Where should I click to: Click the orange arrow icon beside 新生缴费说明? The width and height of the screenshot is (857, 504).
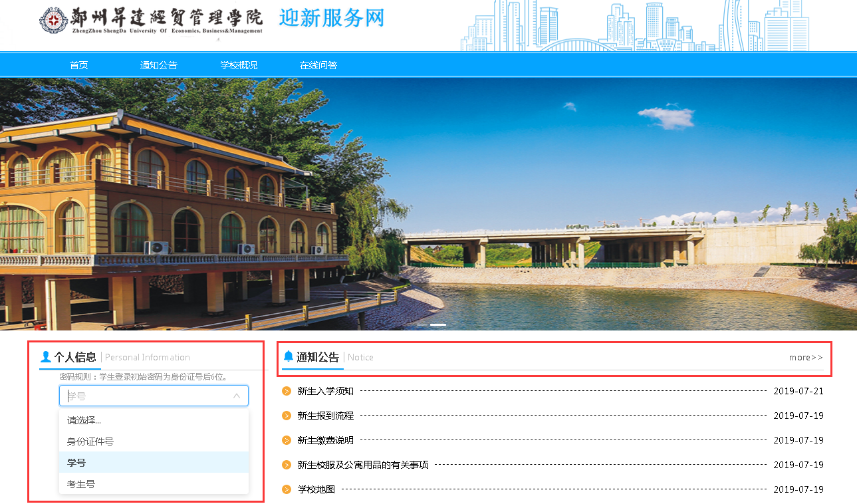287,440
